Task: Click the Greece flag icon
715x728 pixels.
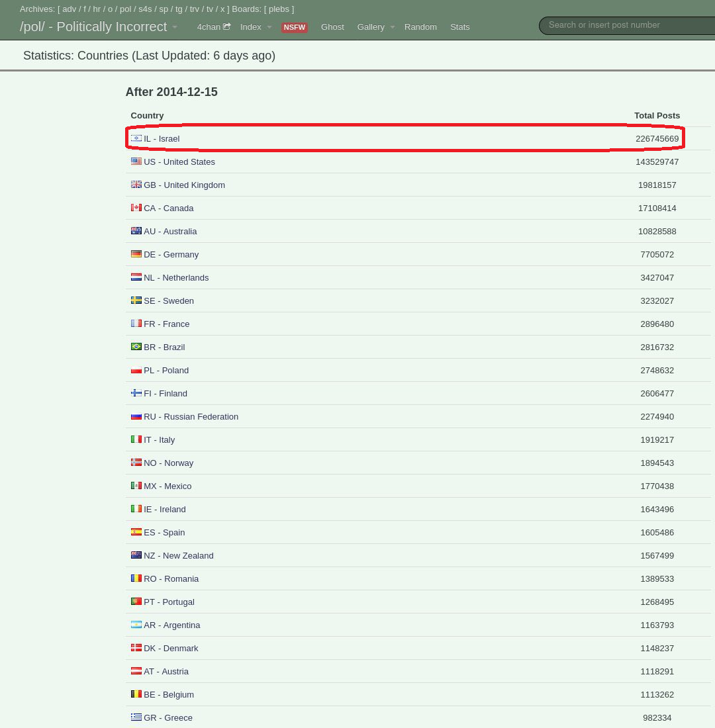Action: (x=136, y=717)
